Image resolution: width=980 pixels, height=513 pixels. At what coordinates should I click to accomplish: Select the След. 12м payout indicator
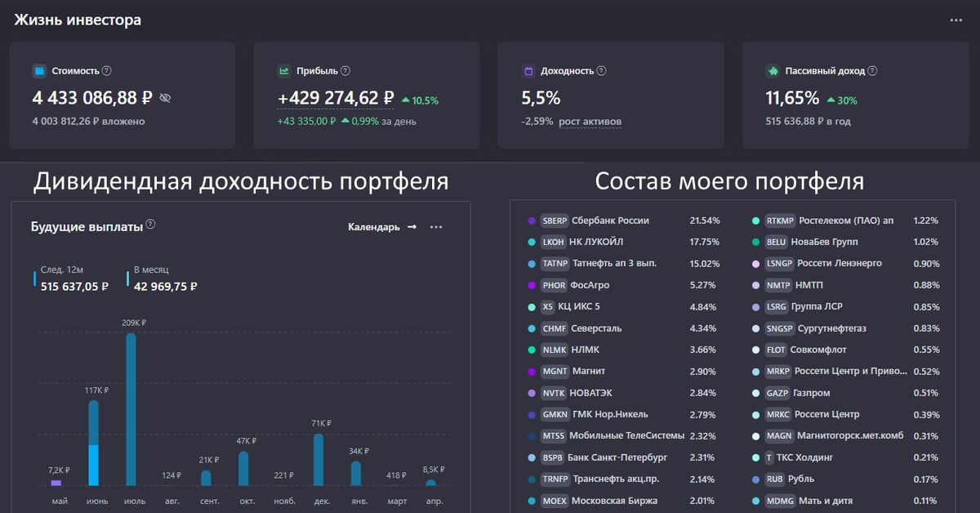click(x=73, y=279)
